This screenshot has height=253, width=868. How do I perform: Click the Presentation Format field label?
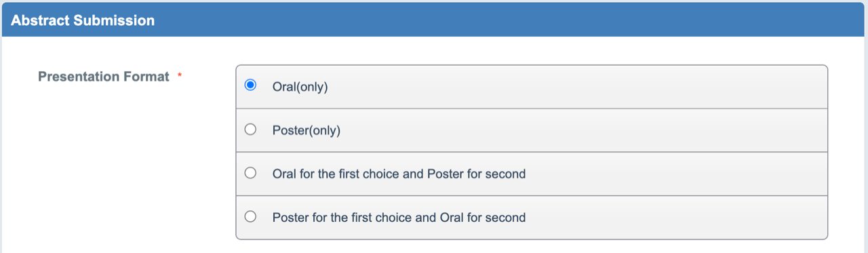point(103,77)
